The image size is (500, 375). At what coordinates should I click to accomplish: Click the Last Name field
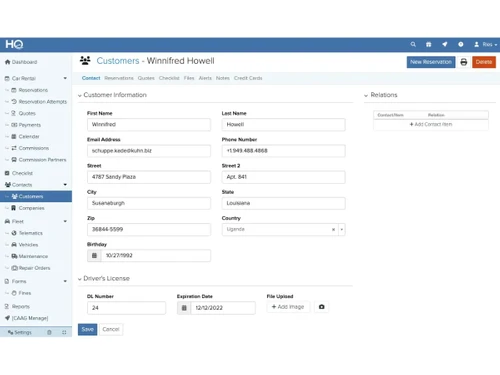pos(283,124)
